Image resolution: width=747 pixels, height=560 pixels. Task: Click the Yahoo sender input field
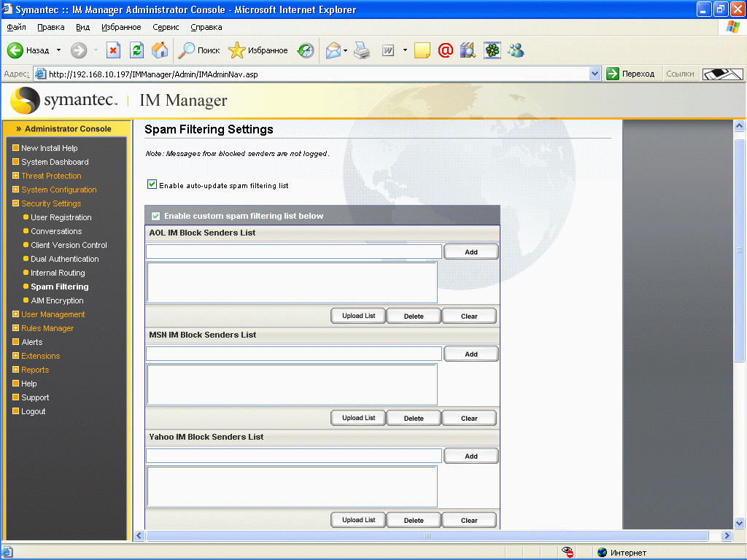point(293,456)
